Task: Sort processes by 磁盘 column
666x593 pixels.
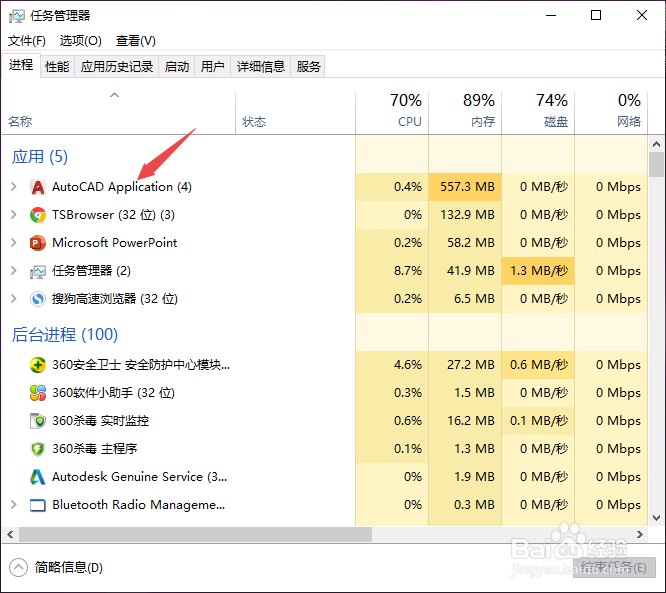Action: [x=538, y=113]
